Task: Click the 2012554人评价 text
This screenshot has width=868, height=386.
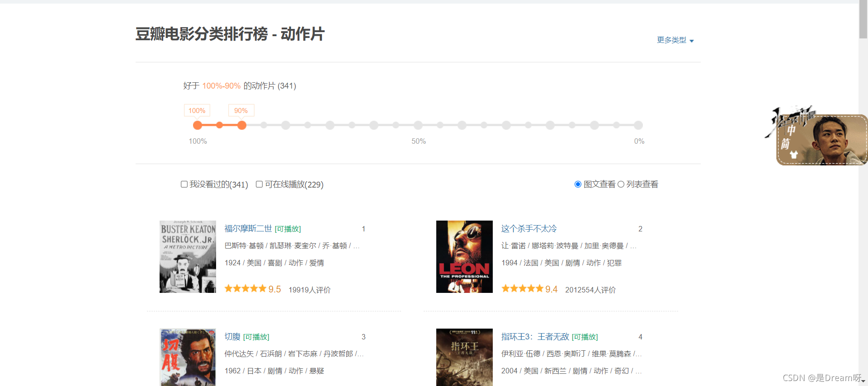Action: [x=590, y=290]
